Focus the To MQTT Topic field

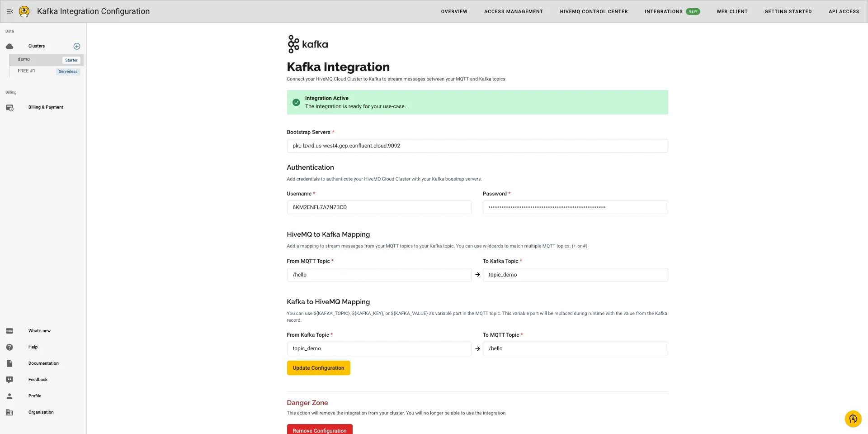576,348
